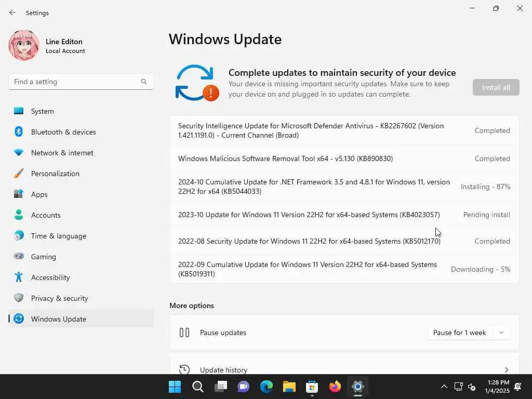The image size is (532, 399).
Task: Open Microsoft Store from the taskbar
Action: [312, 387]
